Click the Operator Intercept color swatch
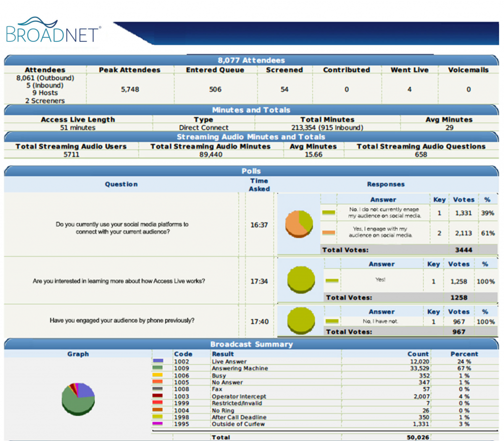This screenshot has width=504, height=441. pos(158,396)
